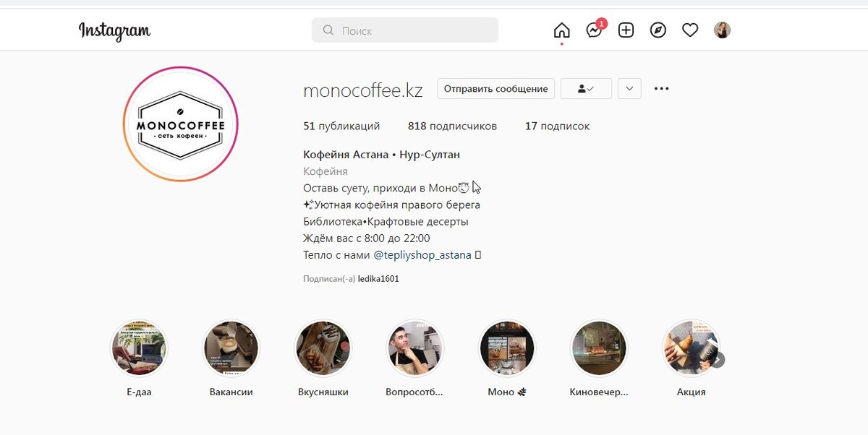The image size is (868, 435).
Task: Click the Instagram logo
Action: [x=114, y=30]
